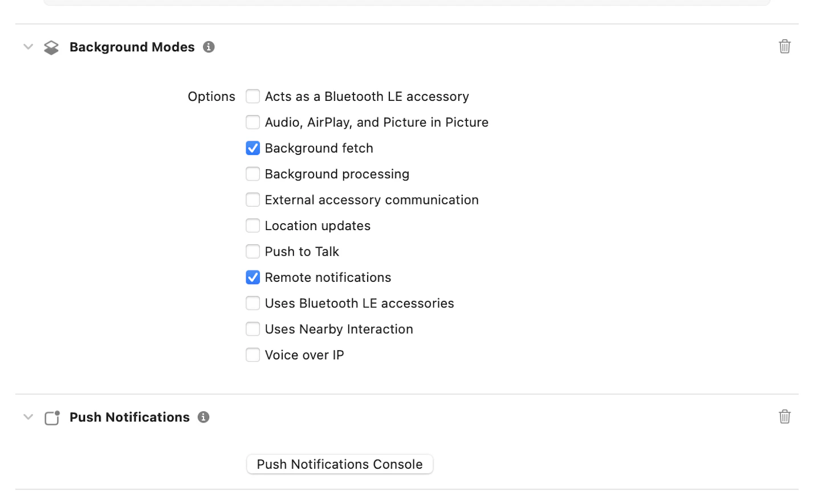
Task: Click the Push Notifications capability icon
Action: [x=52, y=418]
